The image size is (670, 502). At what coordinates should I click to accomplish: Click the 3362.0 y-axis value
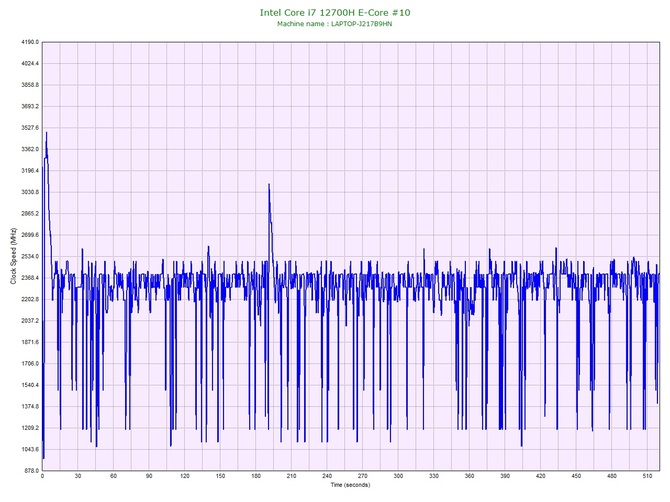click(30, 150)
